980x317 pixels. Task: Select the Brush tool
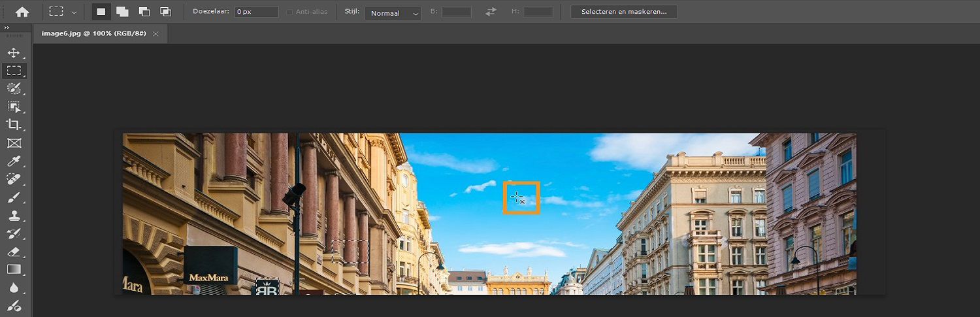click(x=14, y=197)
